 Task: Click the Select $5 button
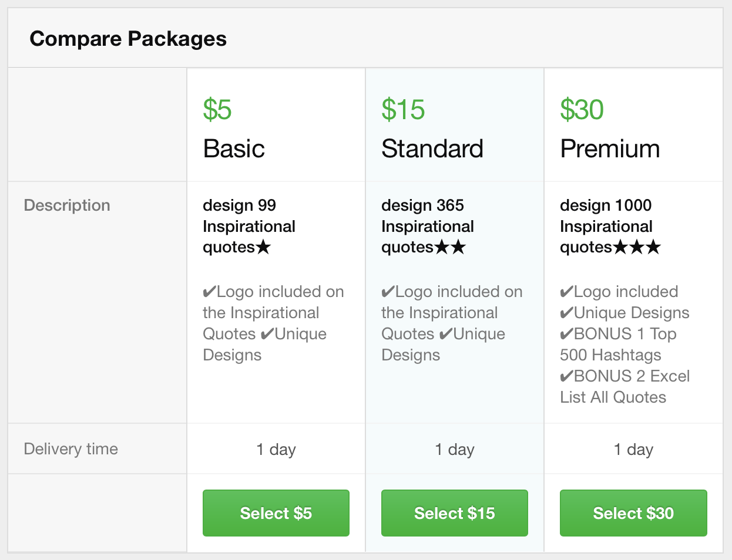click(276, 513)
